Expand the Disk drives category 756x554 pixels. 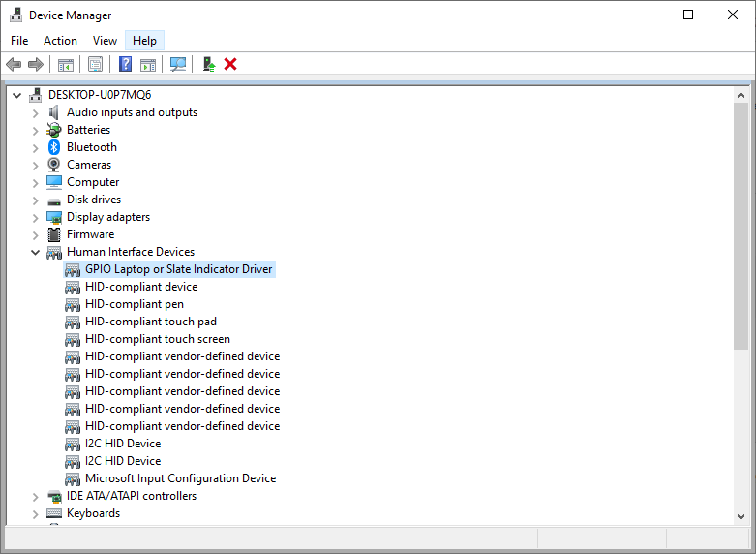click(35, 200)
